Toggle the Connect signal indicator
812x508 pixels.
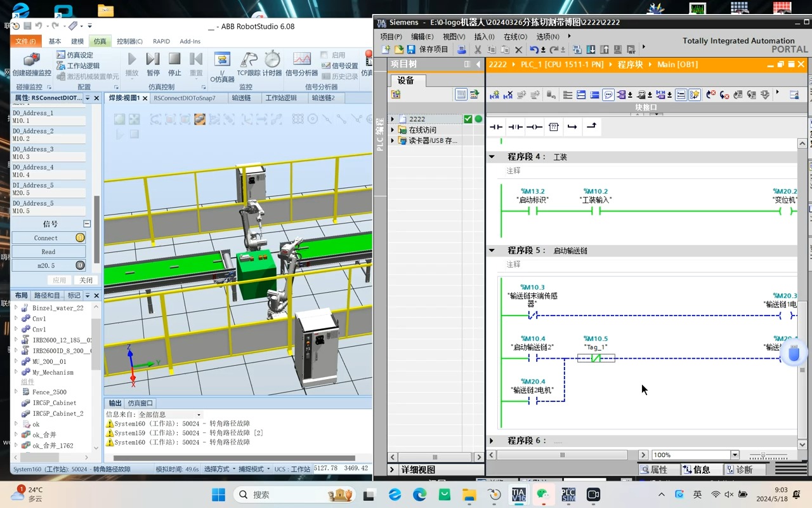click(x=80, y=237)
